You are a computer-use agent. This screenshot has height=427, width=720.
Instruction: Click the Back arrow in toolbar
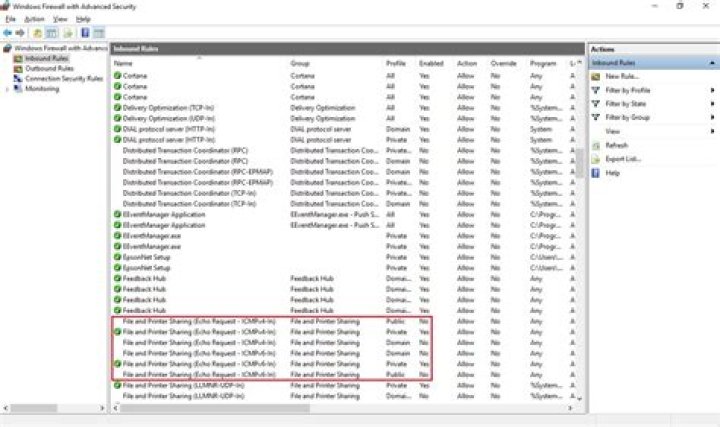point(7,33)
